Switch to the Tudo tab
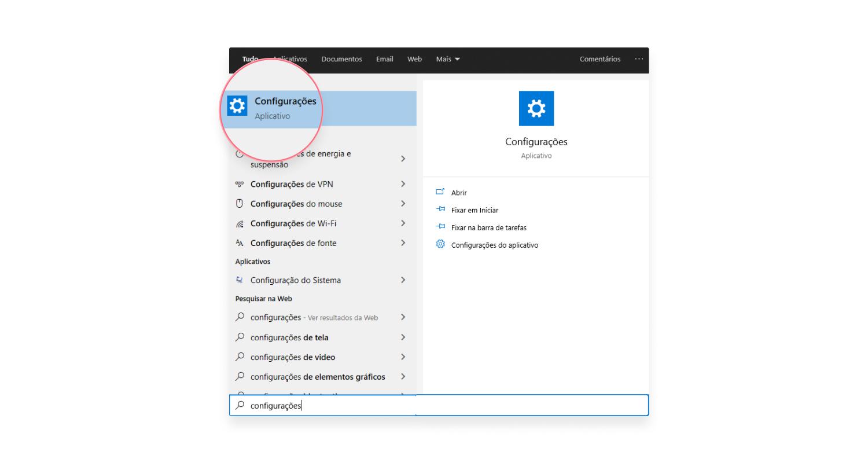868x463 pixels. pyautogui.click(x=250, y=59)
